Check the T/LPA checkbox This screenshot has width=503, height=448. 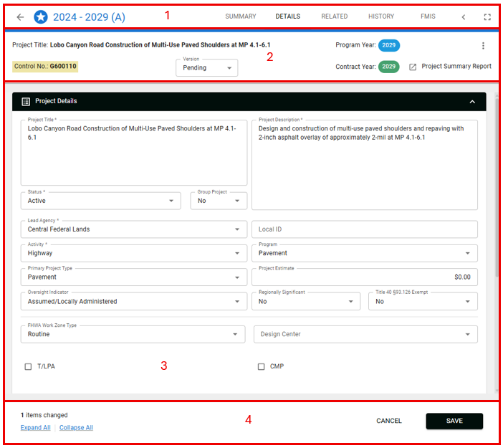(28, 366)
